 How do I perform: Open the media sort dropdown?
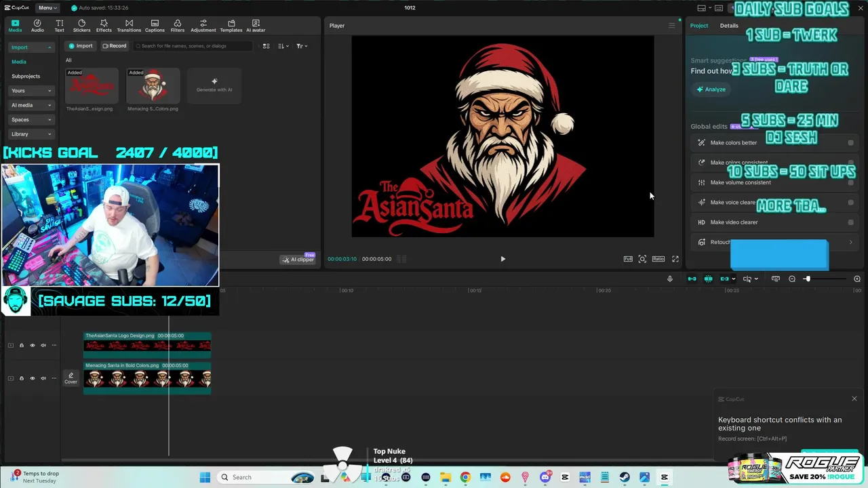(x=283, y=46)
